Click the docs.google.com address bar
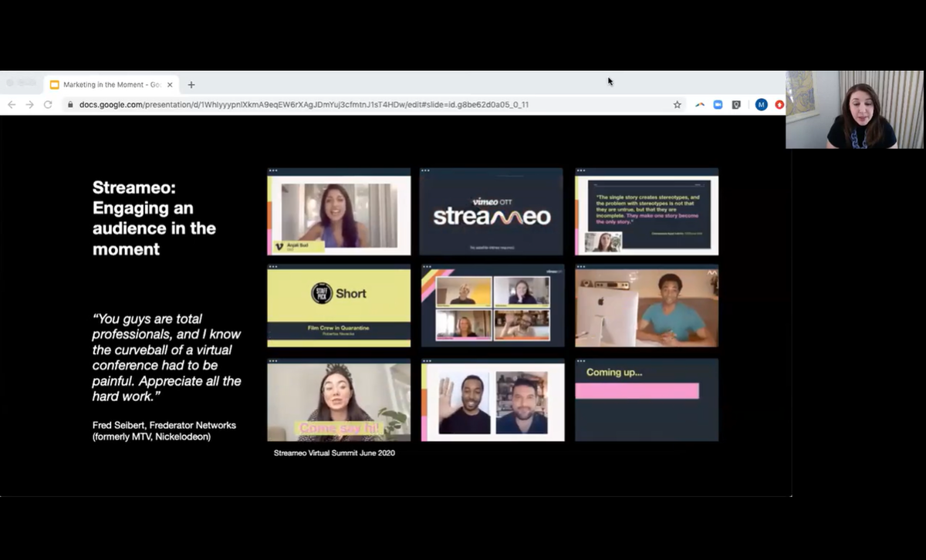The width and height of the screenshot is (926, 560). pos(370,105)
